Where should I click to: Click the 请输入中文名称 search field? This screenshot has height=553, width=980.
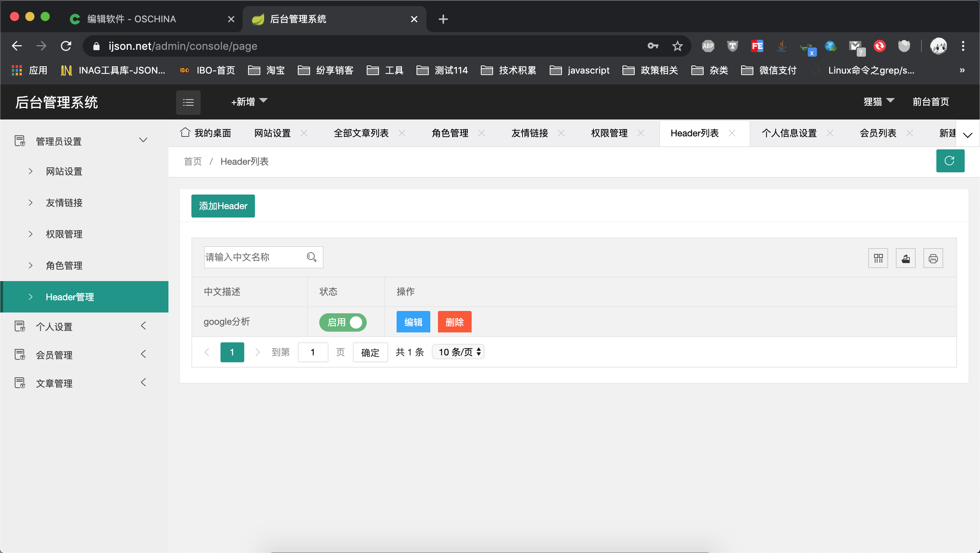tap(253, 257)
